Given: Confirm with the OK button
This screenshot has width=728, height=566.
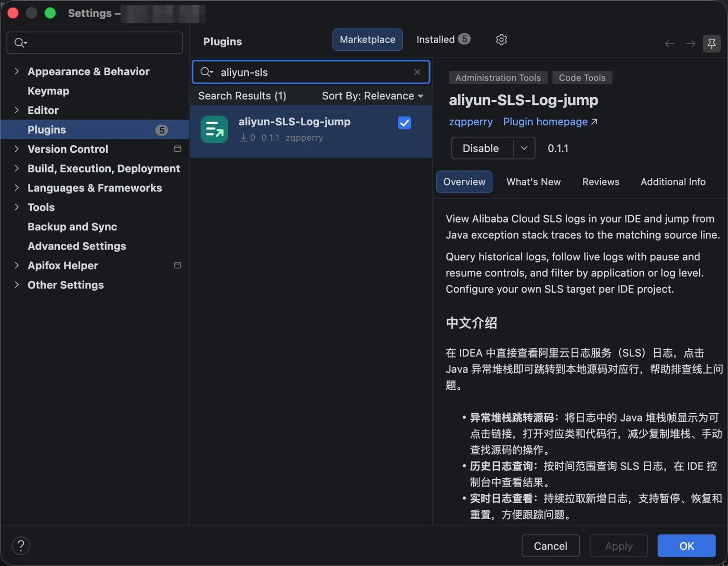Looking at the screenshot, I should point(686,546).
